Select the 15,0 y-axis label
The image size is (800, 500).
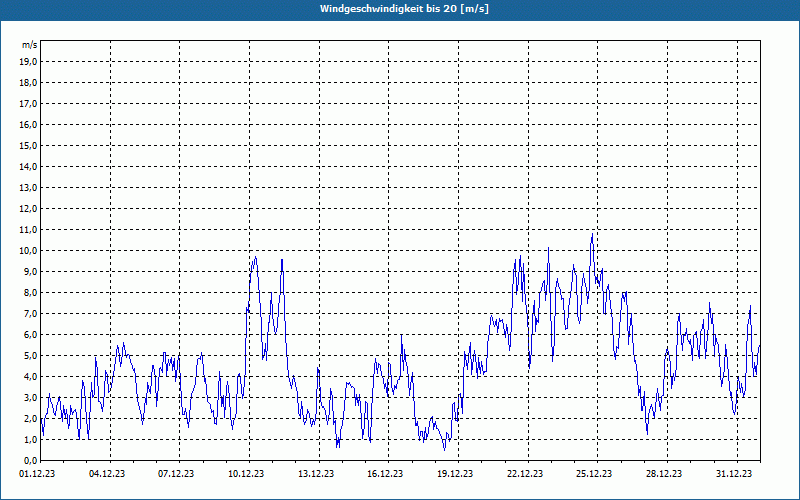pos(28,145)
